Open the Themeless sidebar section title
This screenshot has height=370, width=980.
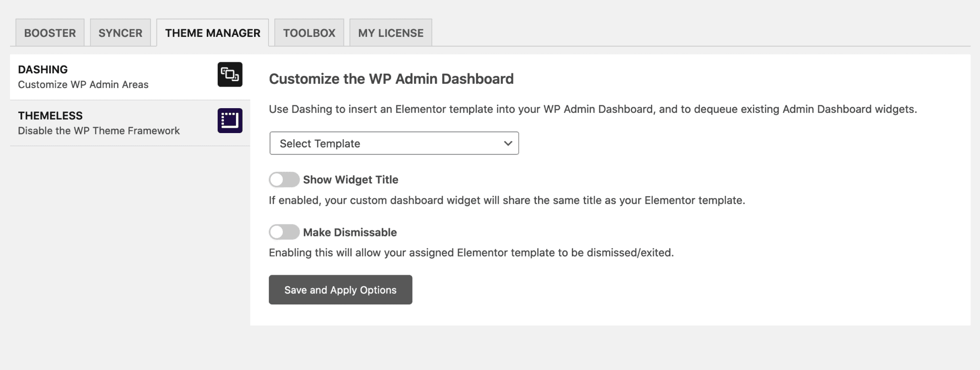click(50, 116)
